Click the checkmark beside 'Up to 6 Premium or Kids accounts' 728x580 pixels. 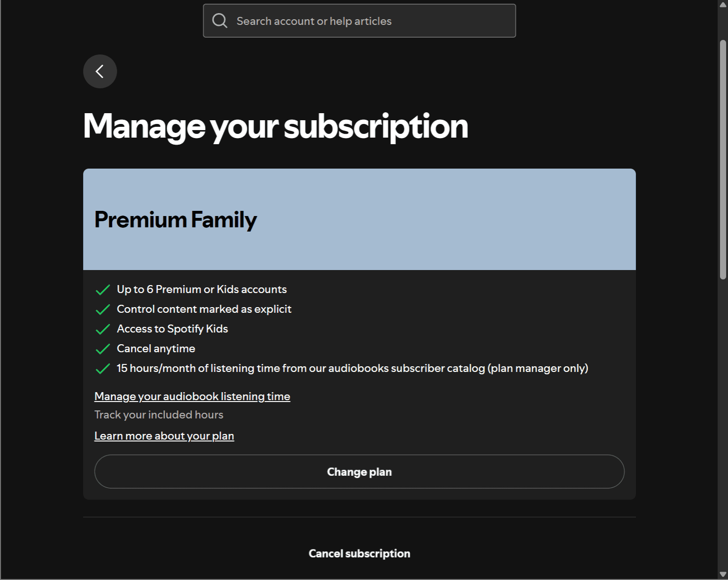click(x=102, y=290)
